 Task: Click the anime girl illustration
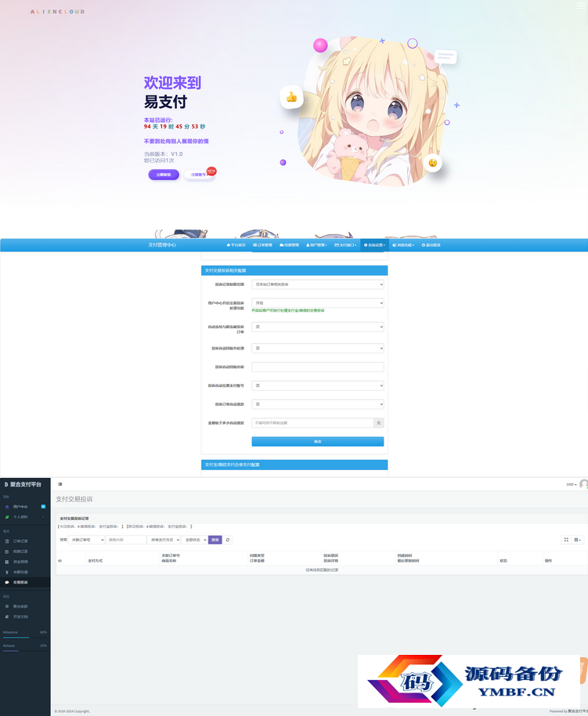coord(374,112)
